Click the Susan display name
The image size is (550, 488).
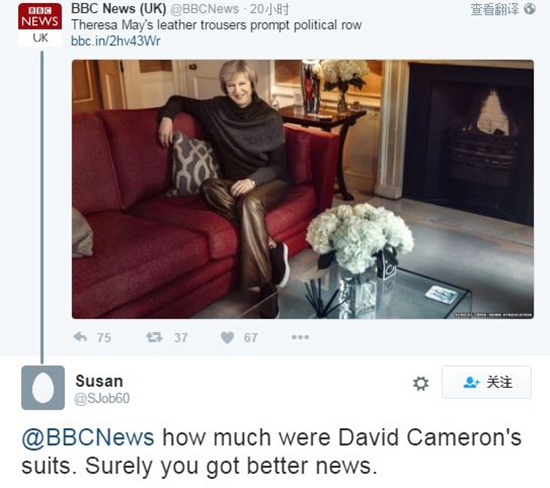99,381
